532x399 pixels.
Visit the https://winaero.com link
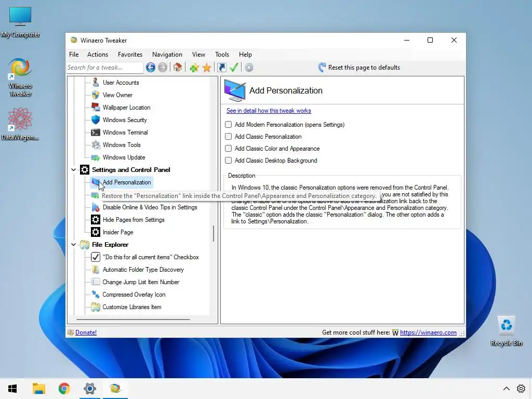point(428,332)
